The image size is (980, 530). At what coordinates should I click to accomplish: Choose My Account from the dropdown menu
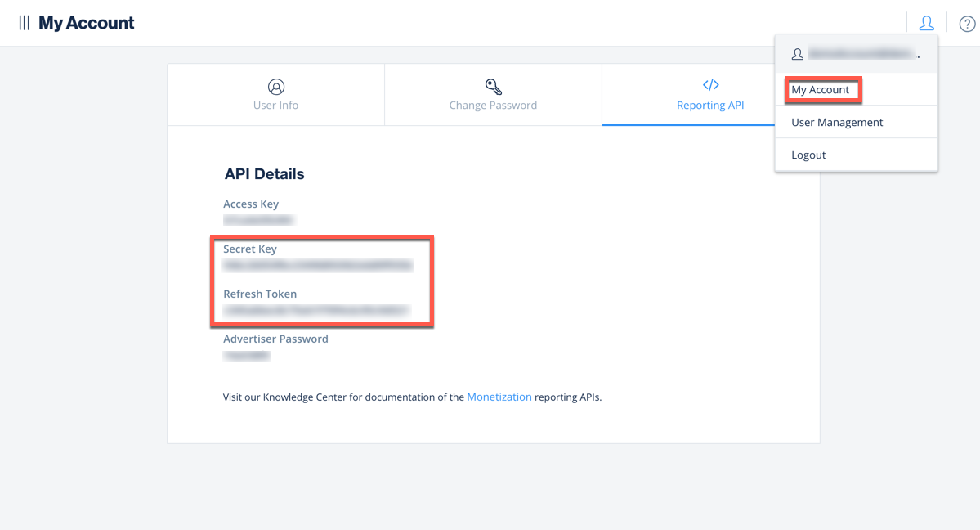click(x=821, y=90)
